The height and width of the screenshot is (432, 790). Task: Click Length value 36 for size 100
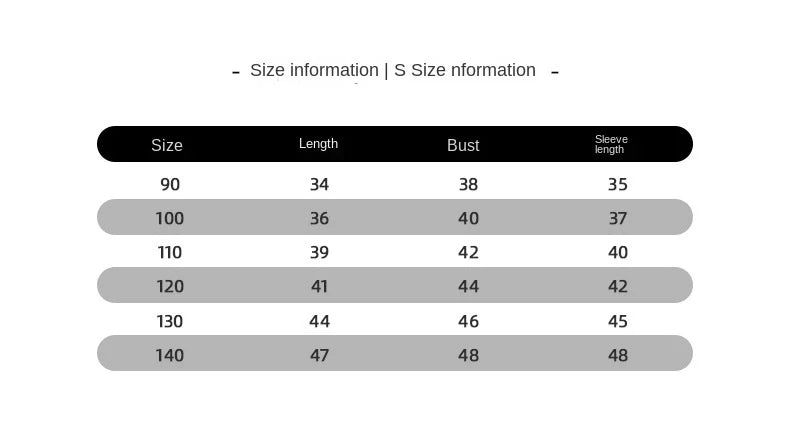319,218
